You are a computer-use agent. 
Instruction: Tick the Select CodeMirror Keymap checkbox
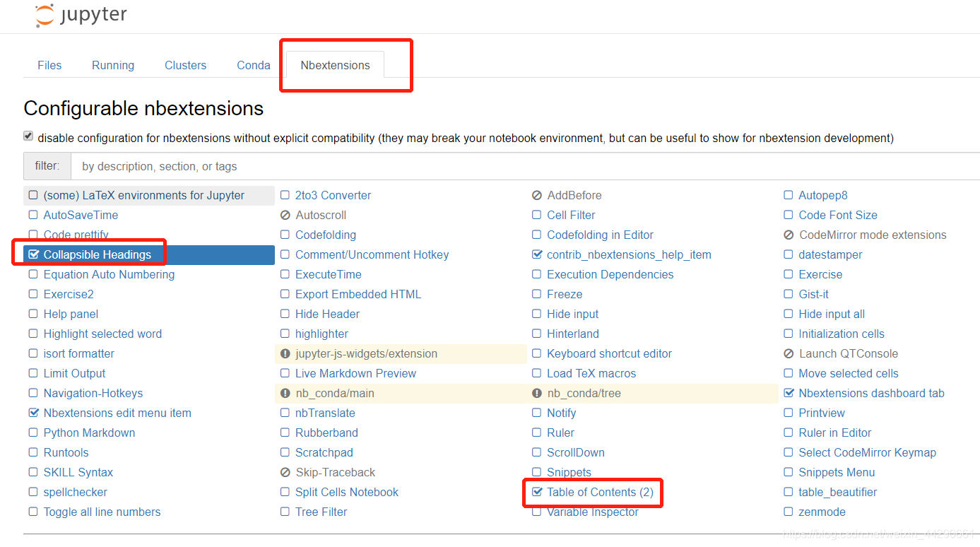click(x=789, y=452)
